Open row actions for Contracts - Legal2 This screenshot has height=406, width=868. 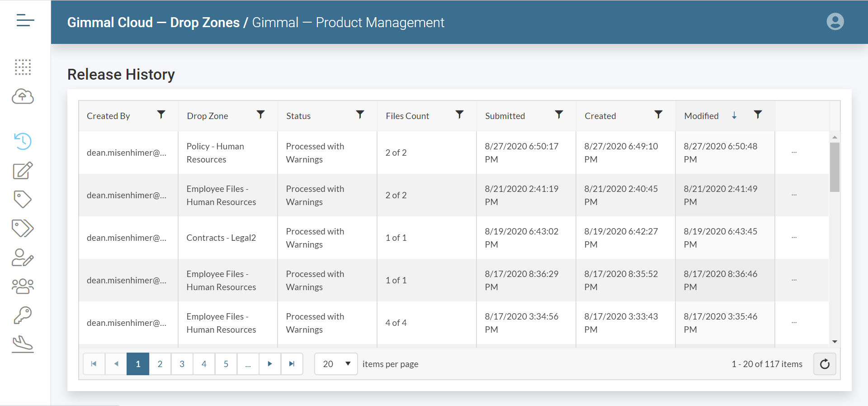pyautogui.click(x=794, y=238)
